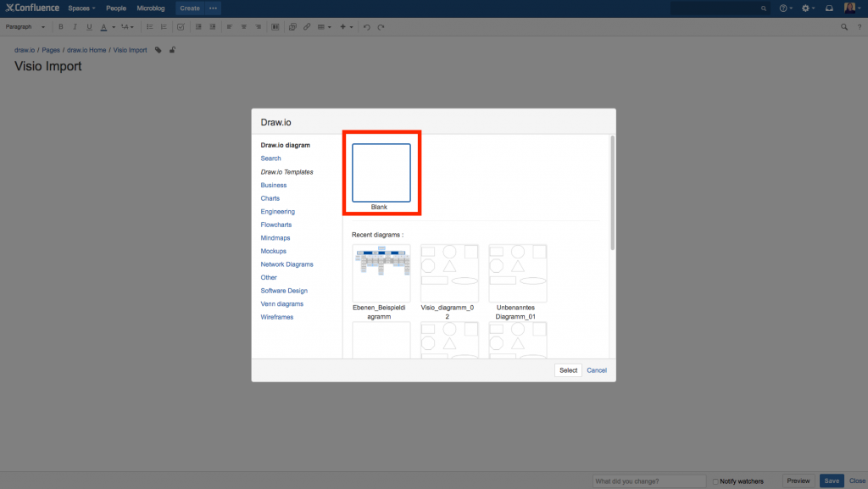The image size is (868, 489).
Task: Open page restrictions lock icon
Action: click(172, 50)
